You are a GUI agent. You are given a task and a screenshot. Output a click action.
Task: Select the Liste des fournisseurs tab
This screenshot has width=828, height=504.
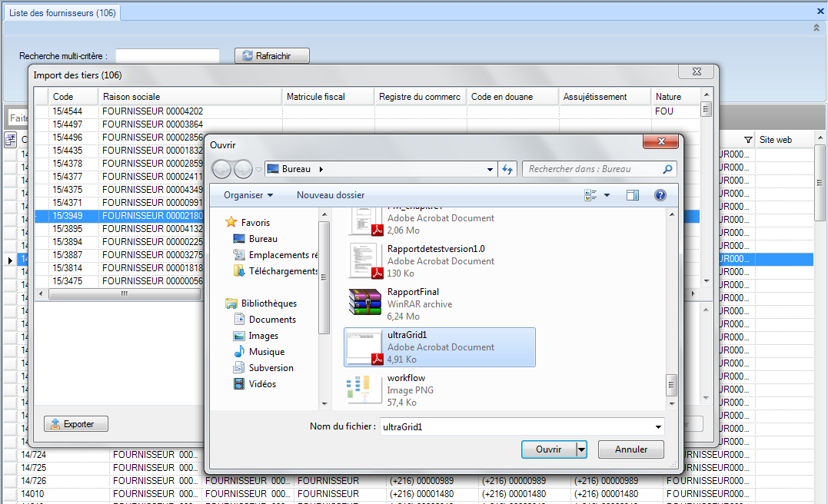pyautogui.click(x=62, y=13)
